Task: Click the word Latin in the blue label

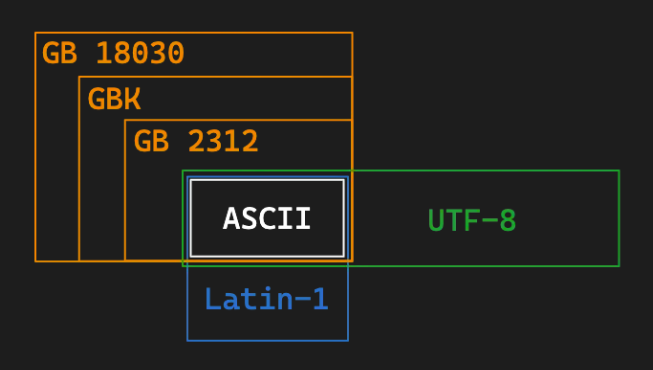Action: (x=249, y=299)
